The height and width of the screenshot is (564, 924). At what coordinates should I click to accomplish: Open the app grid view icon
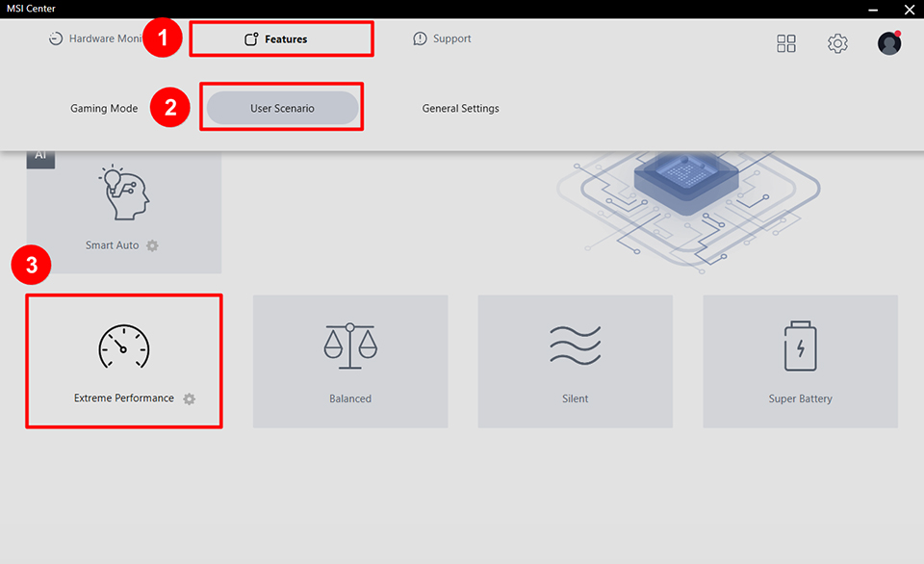click(786, 43)
